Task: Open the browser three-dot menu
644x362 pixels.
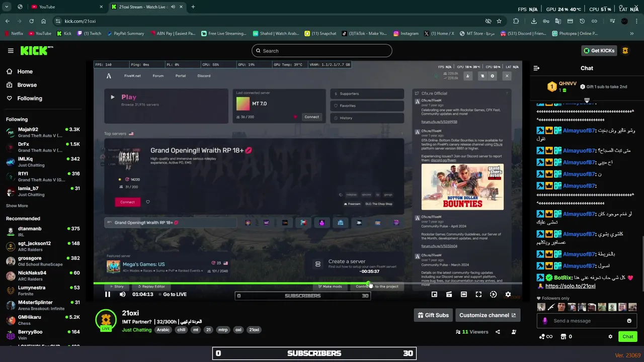Action: point(636,21)
